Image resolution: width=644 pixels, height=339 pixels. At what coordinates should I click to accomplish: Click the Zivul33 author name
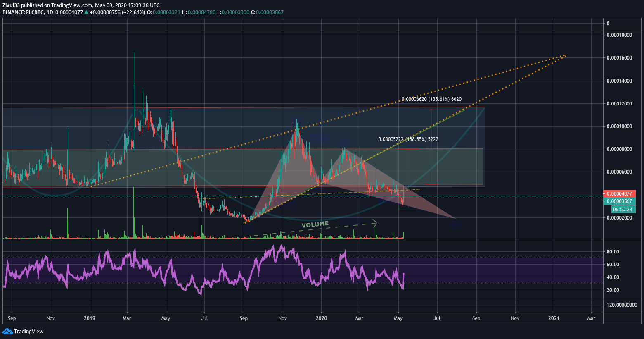(x=11, y=5)
